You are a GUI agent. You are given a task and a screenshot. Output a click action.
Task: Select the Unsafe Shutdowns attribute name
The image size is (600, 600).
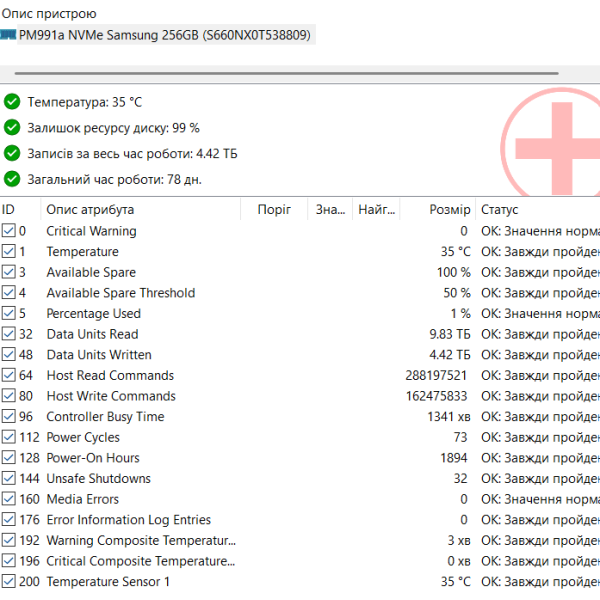click(99, 479)
